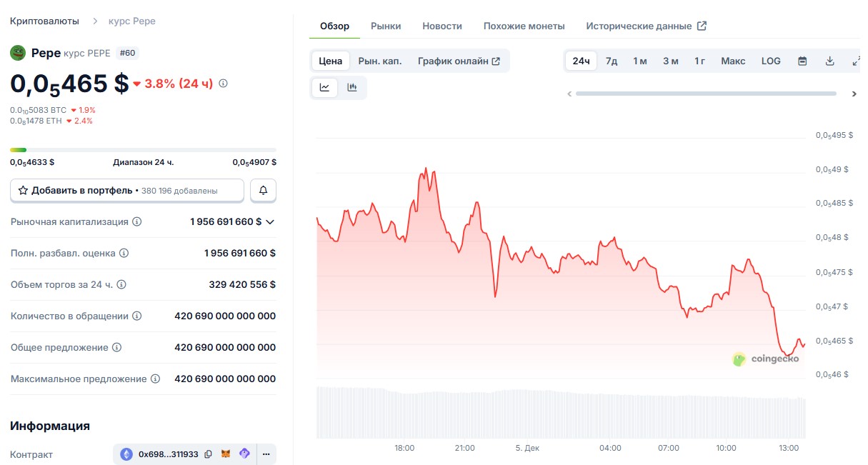Click right arrow of the range scroller
This screenshot has width=868, height=465.
(854, 94)
